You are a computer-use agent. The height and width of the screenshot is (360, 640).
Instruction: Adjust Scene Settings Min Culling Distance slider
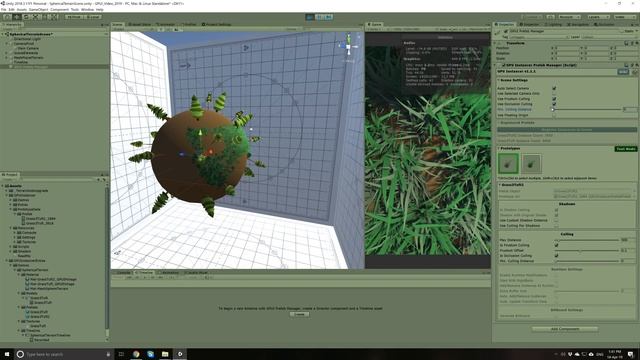click(x=587, y=109)
